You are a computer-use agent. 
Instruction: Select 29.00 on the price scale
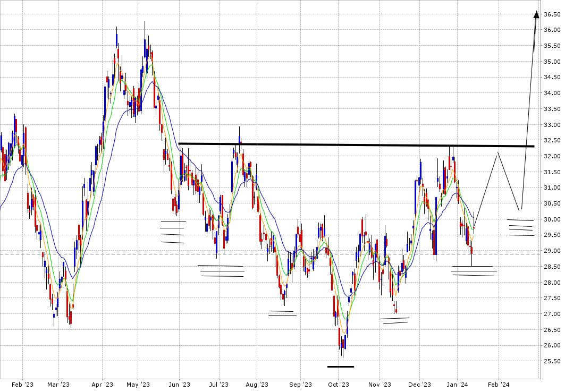[552, 251]
